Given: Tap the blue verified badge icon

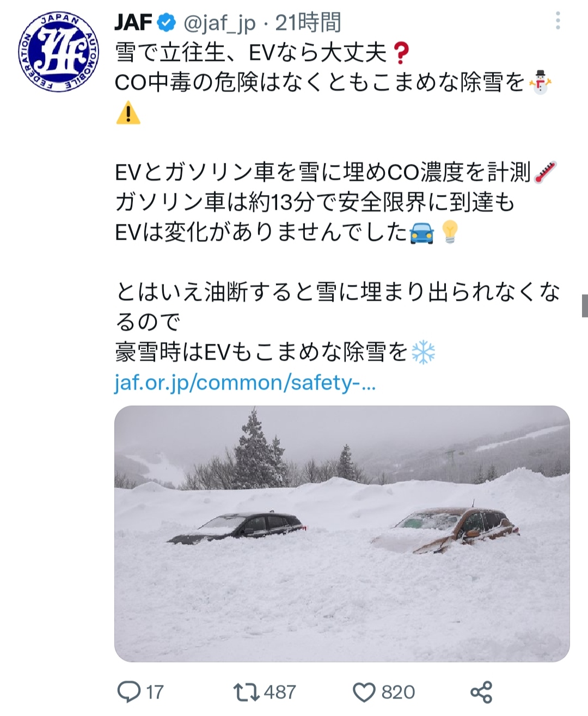Looking at the screenshot, I should point(167,23).
